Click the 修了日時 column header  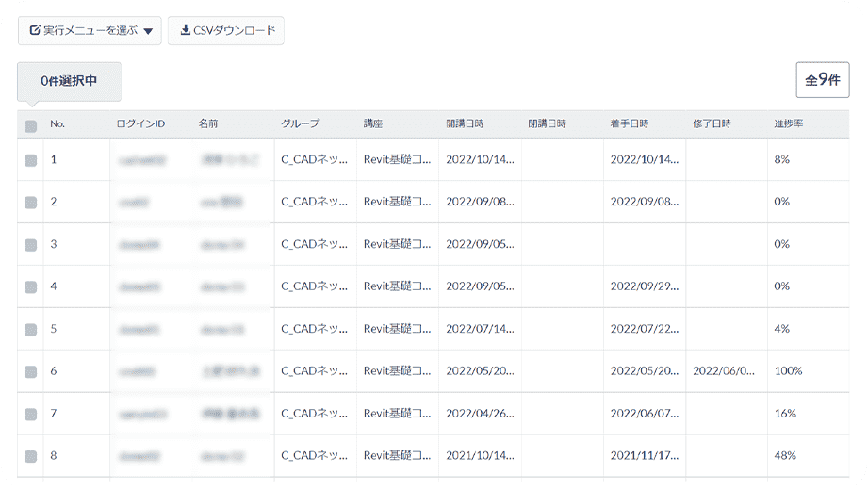click(x=712, y=124)
